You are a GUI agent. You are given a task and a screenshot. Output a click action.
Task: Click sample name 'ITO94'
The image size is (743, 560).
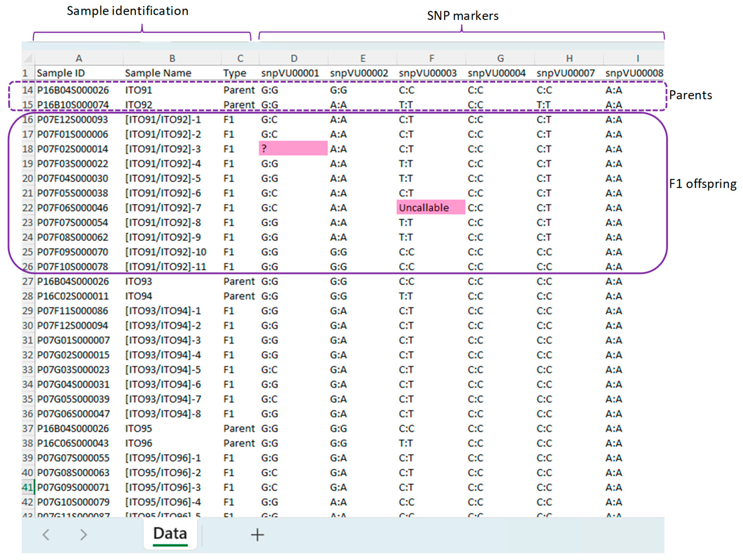click(x=138, y=296)
